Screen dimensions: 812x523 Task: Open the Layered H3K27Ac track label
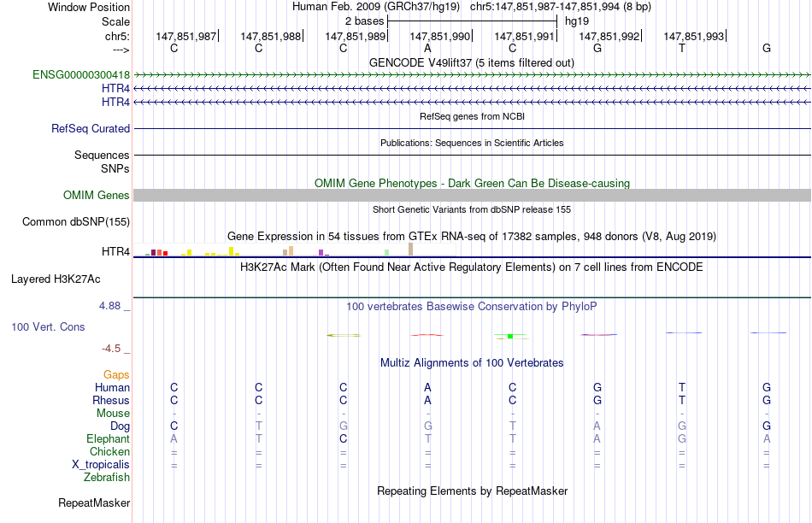[x=56, y=279]
